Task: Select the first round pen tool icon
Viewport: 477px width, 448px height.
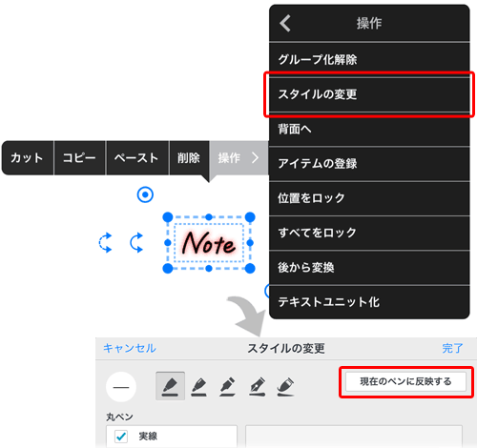Action: [x=170, y=386]
